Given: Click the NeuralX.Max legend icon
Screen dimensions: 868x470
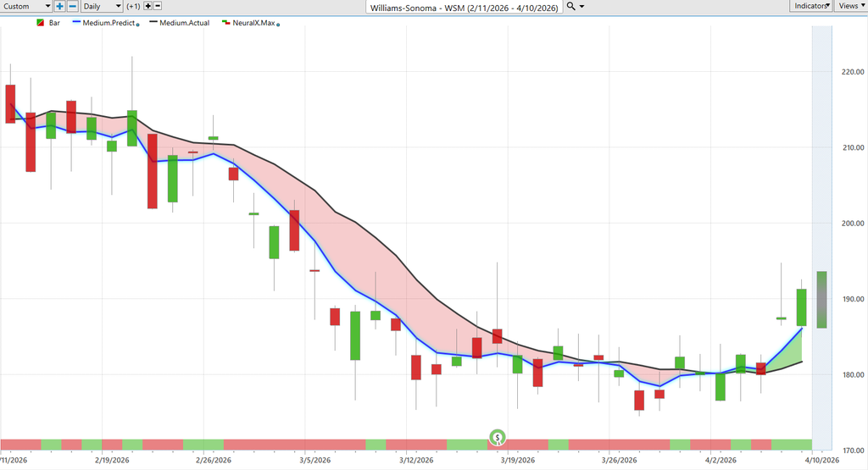Looking at the screenshot, I should [x=225, y=23].
